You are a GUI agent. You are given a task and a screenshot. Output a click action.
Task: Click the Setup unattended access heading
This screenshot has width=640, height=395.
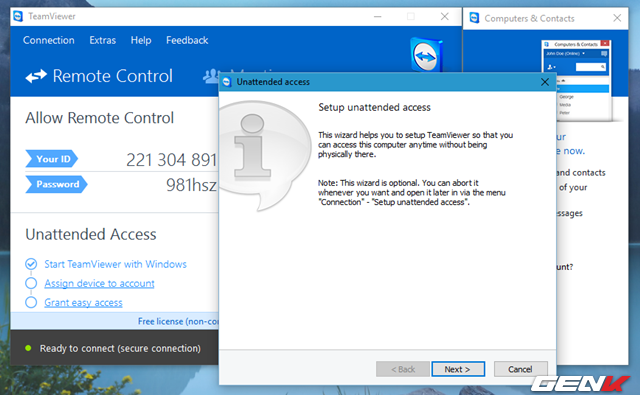coord(374,107)
